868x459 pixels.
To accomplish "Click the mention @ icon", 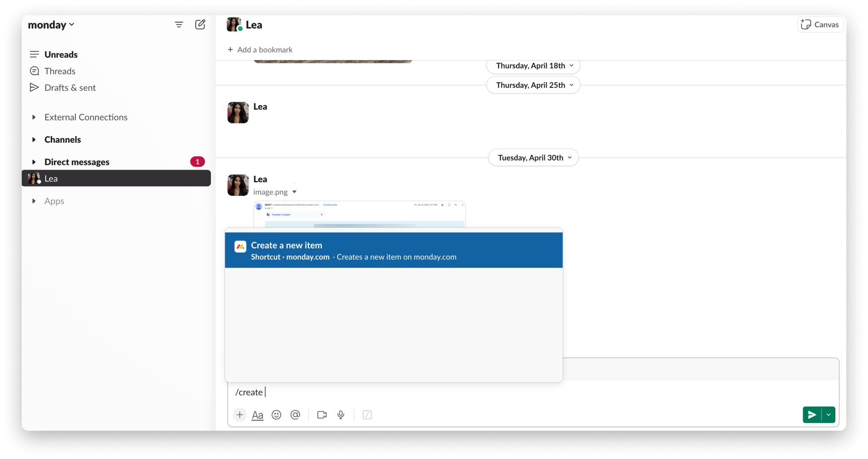I will click(295, 415).
